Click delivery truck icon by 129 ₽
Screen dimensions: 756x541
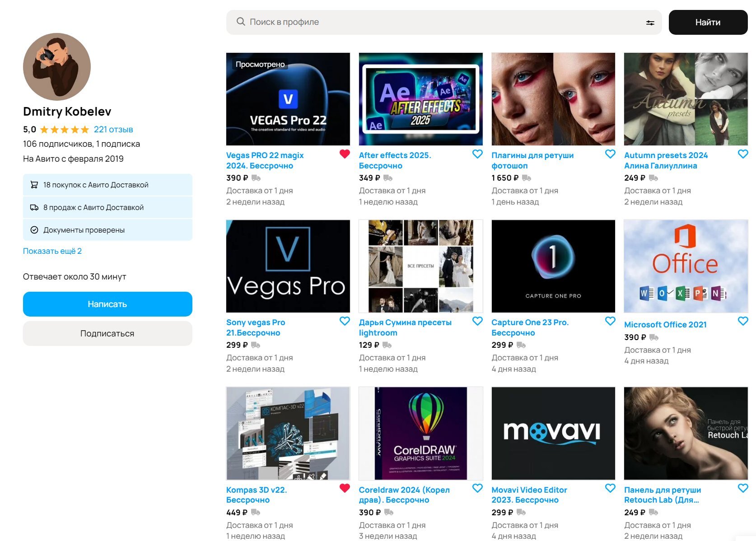coord(387,345)
